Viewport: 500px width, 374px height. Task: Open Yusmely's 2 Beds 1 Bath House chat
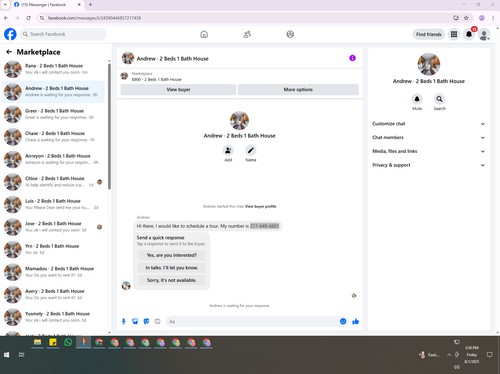(53, 317)
